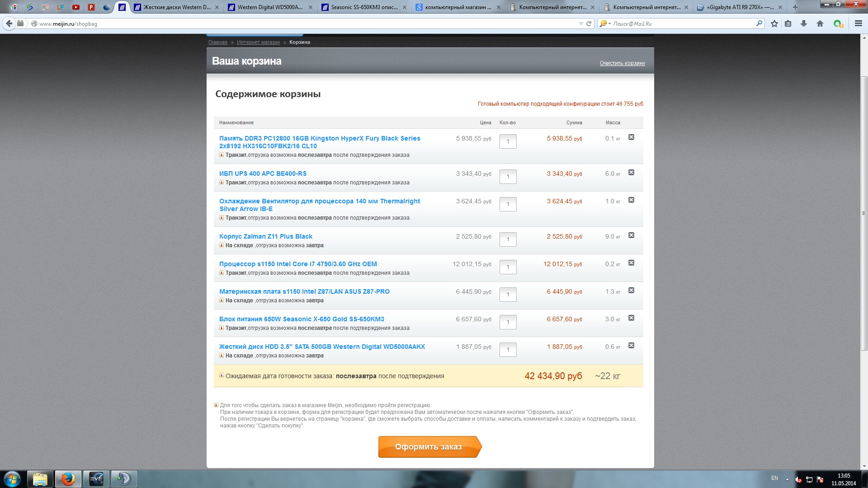Show bookmarks list icon in toolbar
Screen dimensions: 868x488
(788, 23)
